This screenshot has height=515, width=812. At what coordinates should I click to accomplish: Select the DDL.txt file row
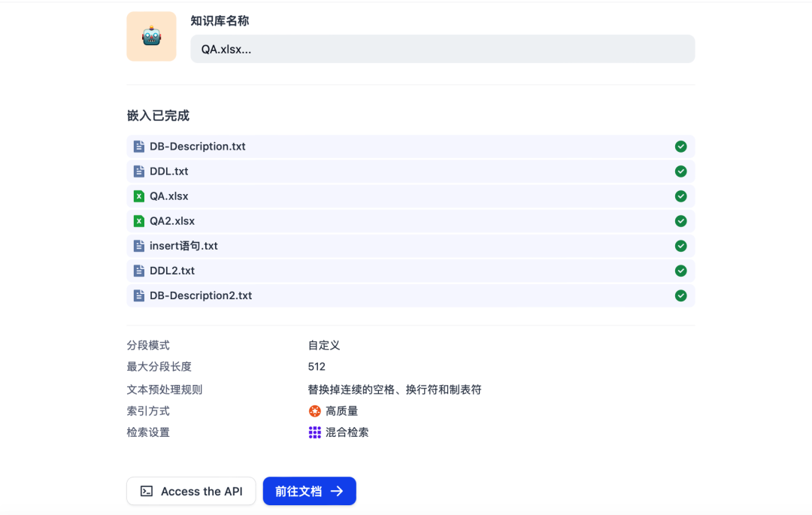coord(411,171)
